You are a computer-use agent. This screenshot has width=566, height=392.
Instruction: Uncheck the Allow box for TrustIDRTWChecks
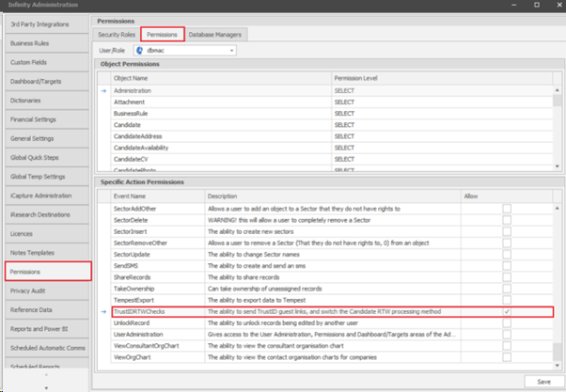click(508, 310)
